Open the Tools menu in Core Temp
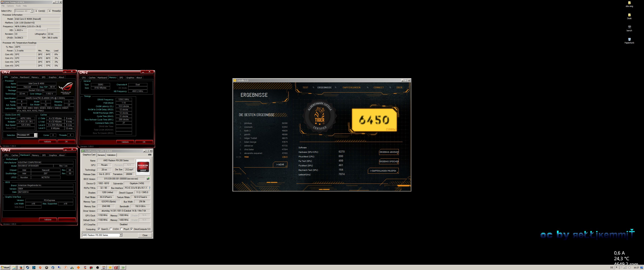Image resolution: width=644 pixels, height=270 pixels. click(x=18, y=6)
